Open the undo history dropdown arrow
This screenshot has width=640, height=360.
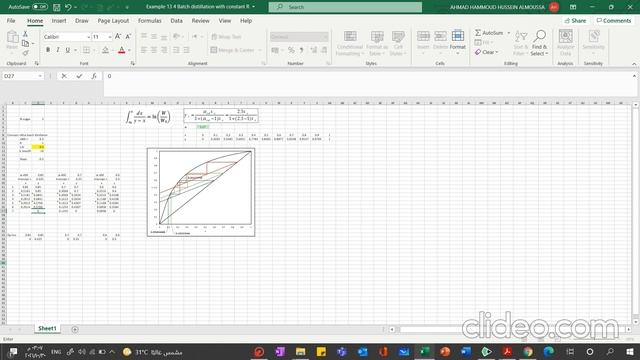click(76, 7)
